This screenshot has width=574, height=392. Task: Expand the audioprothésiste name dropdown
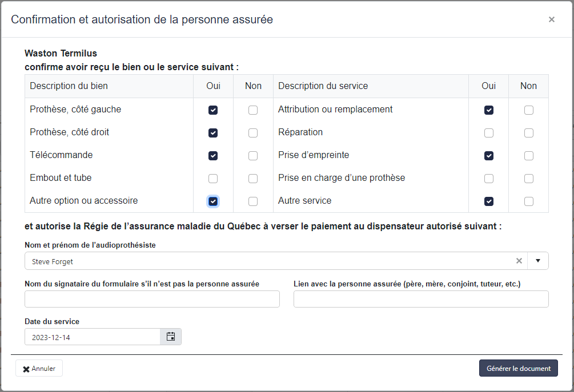coord(538,261)
